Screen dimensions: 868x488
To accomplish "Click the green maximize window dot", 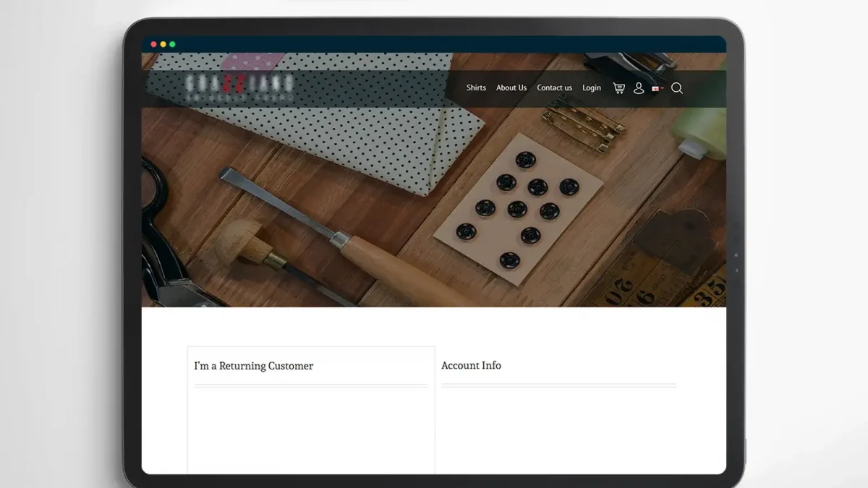I will [x=172, y=44].
